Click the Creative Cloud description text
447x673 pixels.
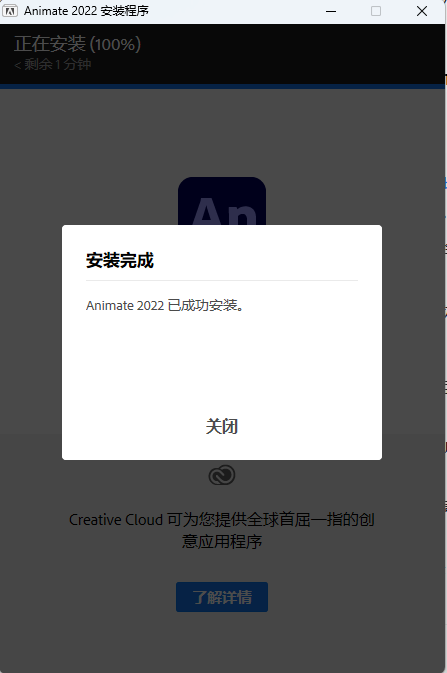click(222, 531)
